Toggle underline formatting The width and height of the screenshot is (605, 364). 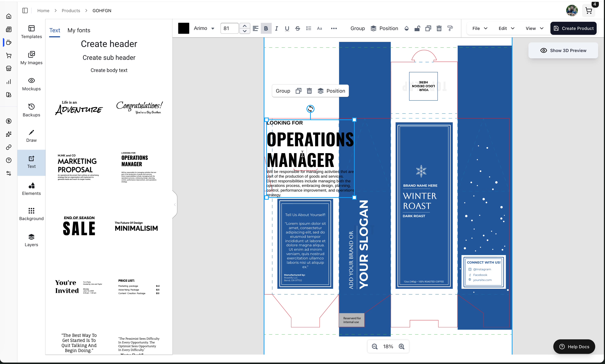(287, 28)
